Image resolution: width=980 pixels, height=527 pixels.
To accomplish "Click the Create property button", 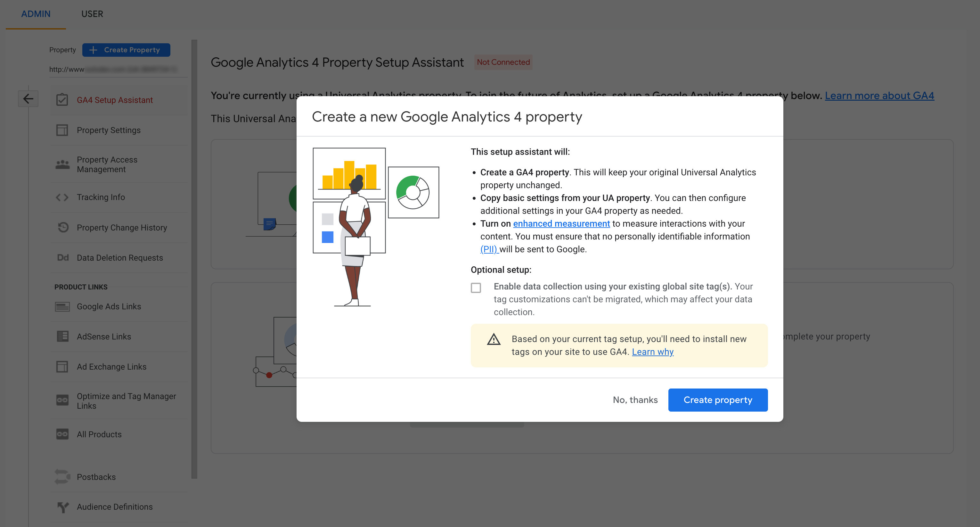I will 718,400.
